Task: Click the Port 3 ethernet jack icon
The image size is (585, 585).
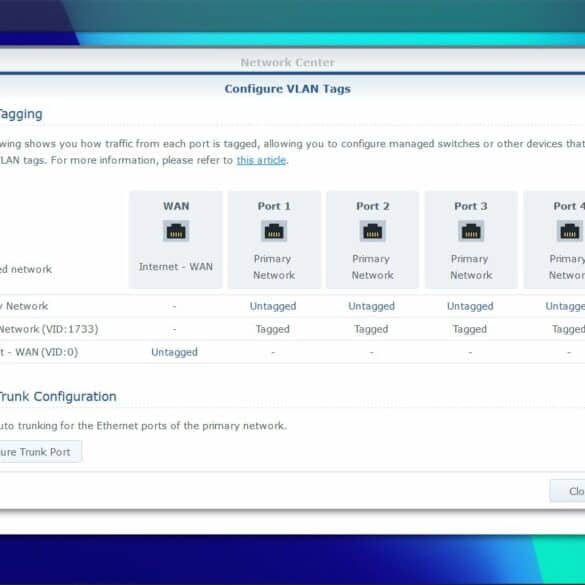Action: (471, 231)
